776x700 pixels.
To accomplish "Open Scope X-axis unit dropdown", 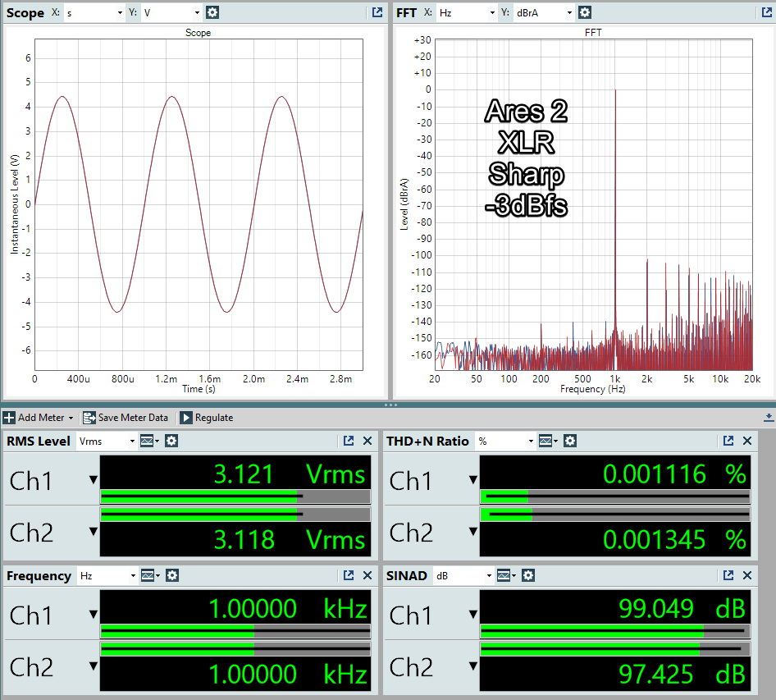I will pos(94,13).
